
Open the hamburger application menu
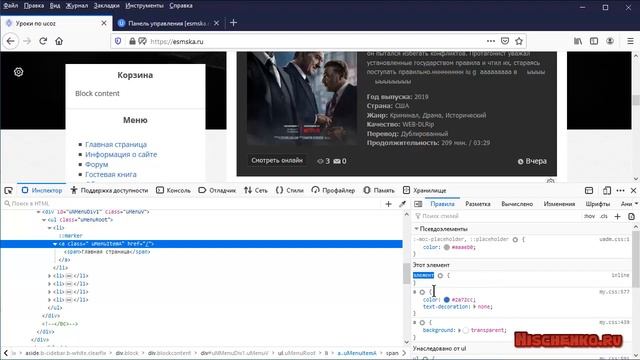[x=630, y=41]
